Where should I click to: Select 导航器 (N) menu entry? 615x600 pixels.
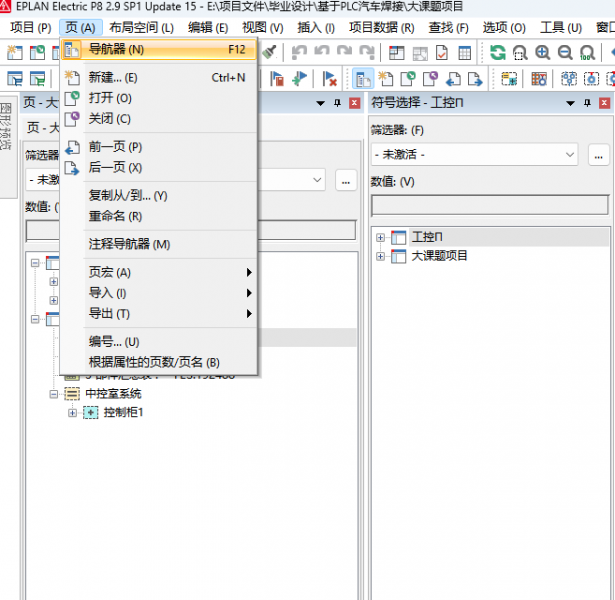point(159,49)
